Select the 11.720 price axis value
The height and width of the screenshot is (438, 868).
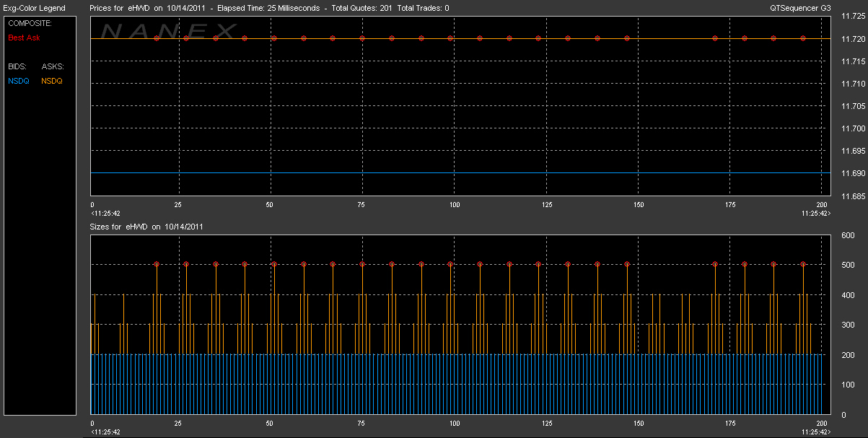854,39
